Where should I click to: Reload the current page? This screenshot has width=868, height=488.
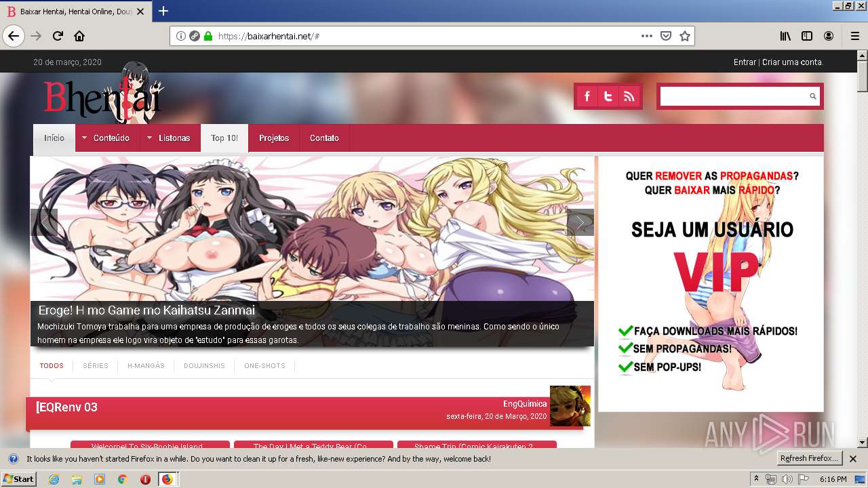(58, 36)
